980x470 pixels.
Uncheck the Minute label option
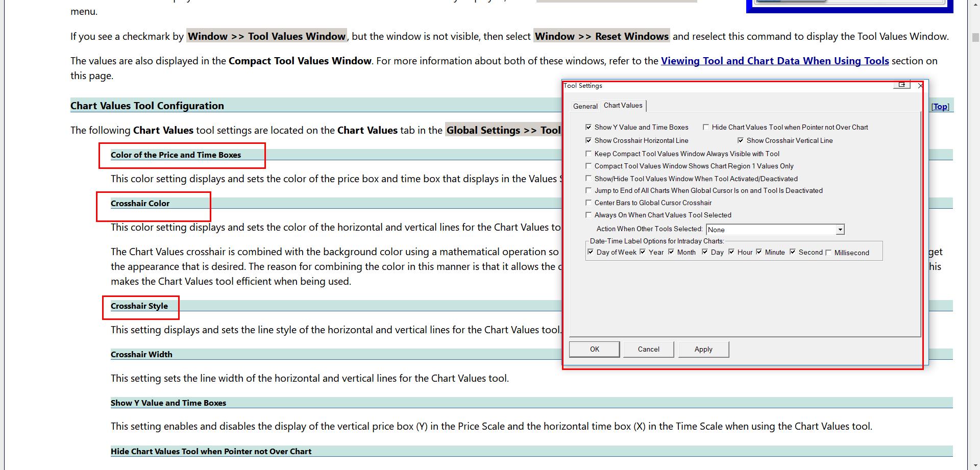759,252
